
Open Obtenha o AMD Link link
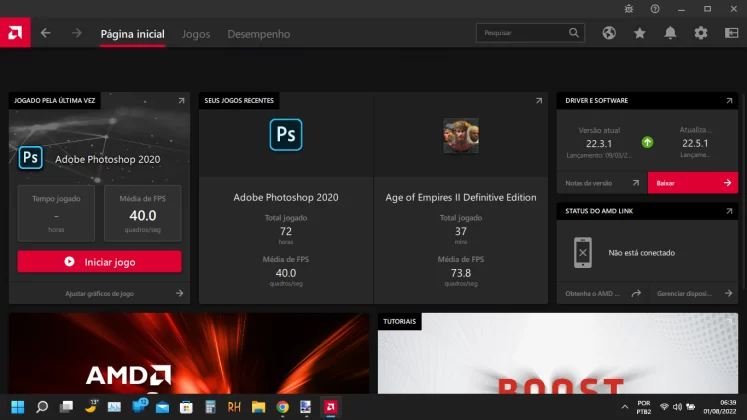click(x=603, y=293)
